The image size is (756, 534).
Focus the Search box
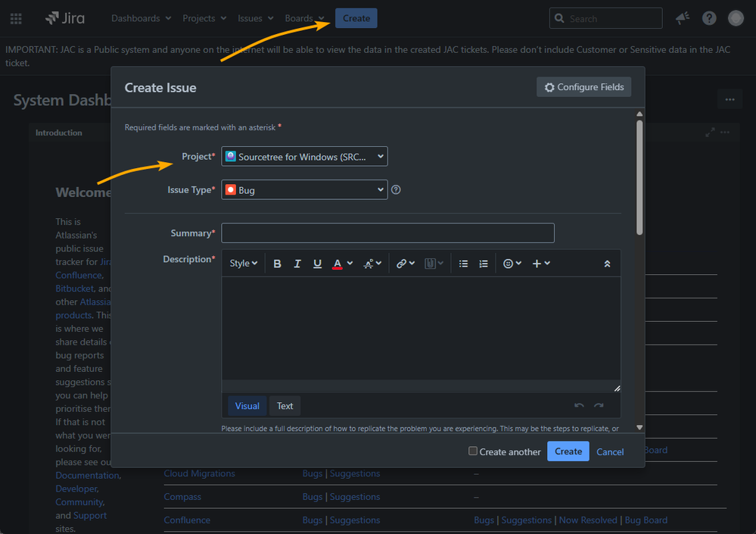click(605, 18)
